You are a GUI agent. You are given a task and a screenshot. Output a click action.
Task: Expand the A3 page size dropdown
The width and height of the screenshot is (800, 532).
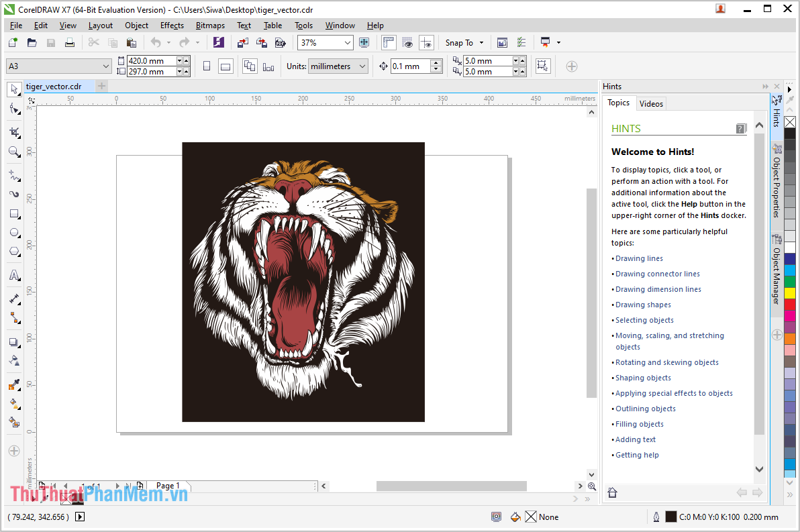106,66
